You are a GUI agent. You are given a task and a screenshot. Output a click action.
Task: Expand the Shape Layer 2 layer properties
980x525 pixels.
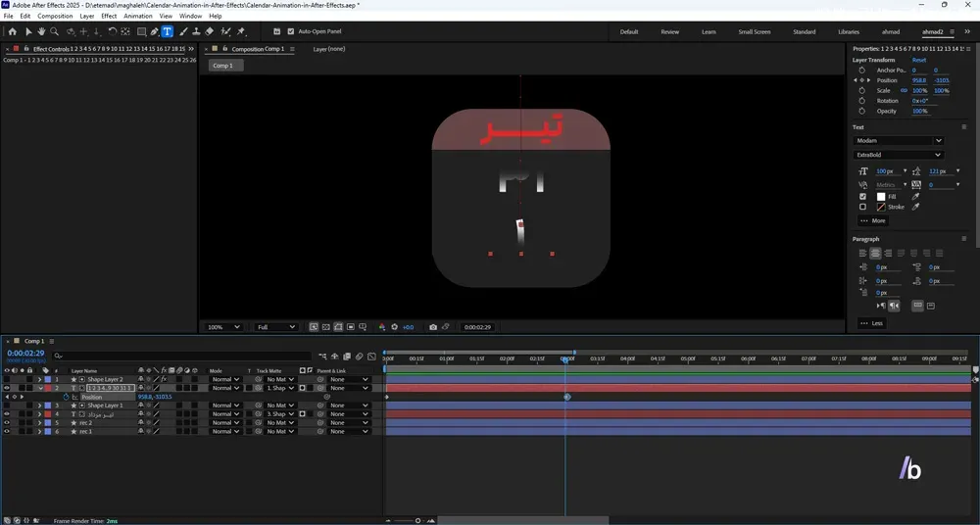click(x=40, y=379)
